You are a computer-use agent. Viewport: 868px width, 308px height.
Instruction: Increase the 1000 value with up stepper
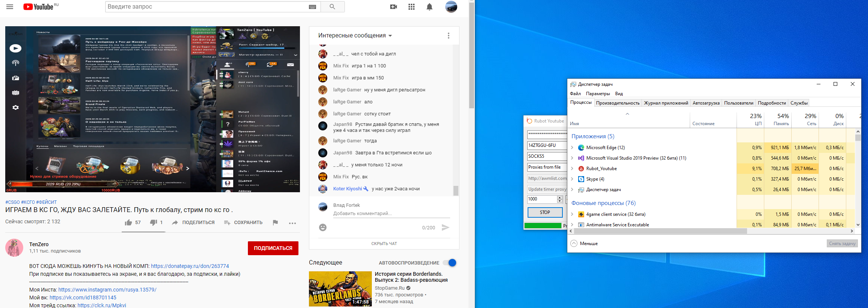(560, 197)
